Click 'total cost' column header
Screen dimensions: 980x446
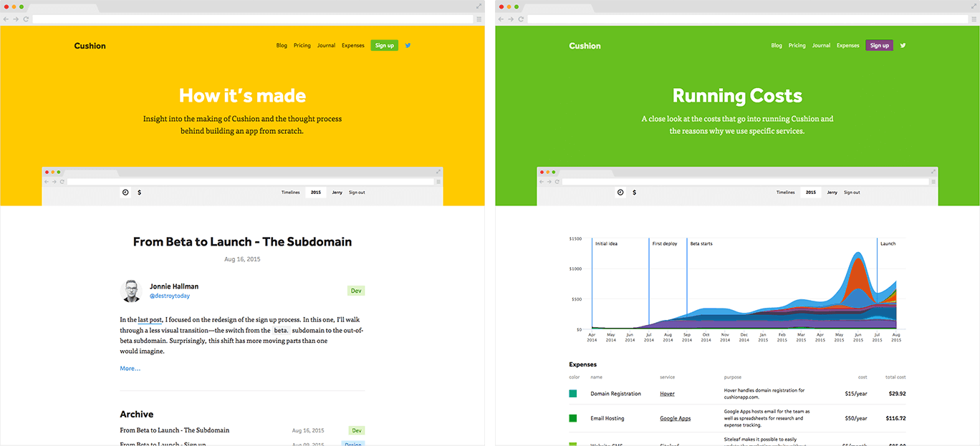pos(895,377)
